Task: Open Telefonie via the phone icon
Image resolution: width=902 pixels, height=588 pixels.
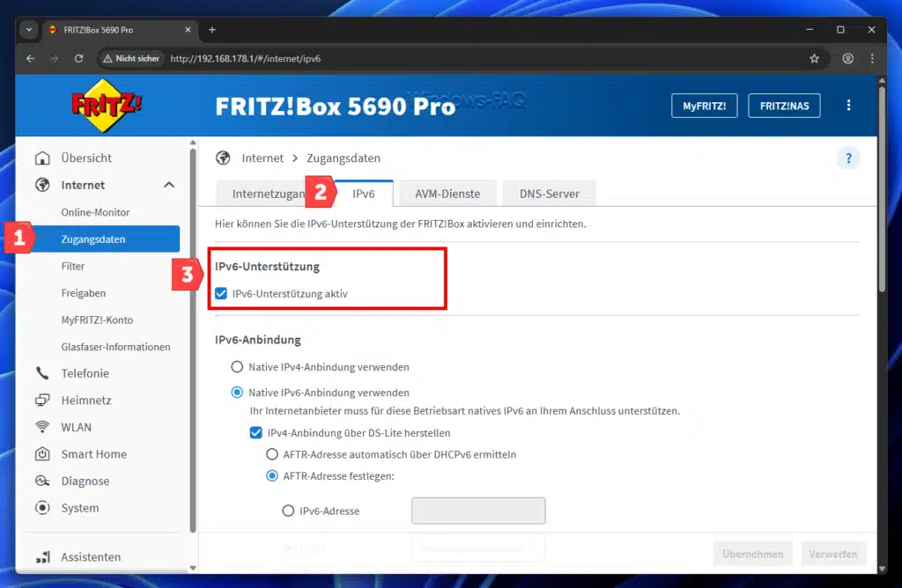Action: (44, 373)
